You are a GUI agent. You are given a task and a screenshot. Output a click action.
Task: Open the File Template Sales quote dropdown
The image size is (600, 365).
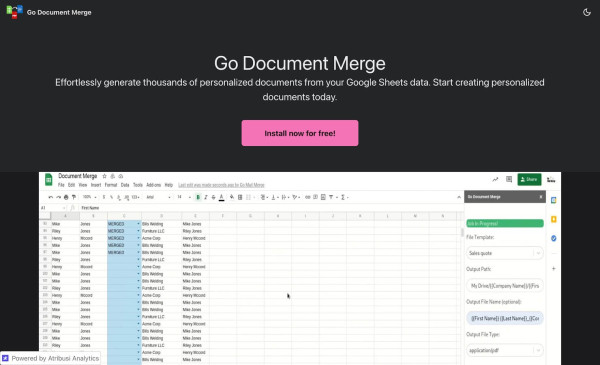(505, 253)
